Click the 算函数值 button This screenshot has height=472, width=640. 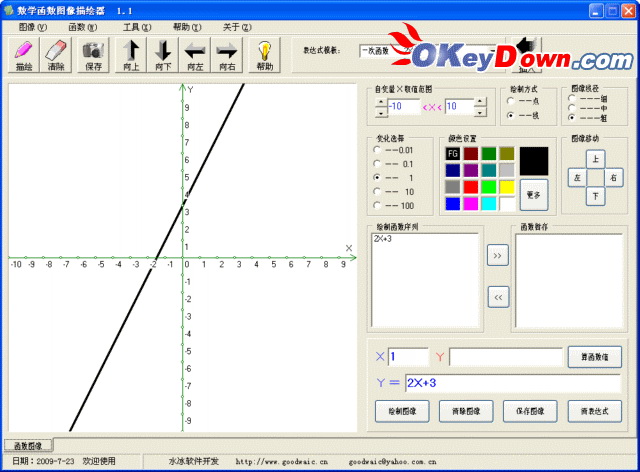coord(594,356)
